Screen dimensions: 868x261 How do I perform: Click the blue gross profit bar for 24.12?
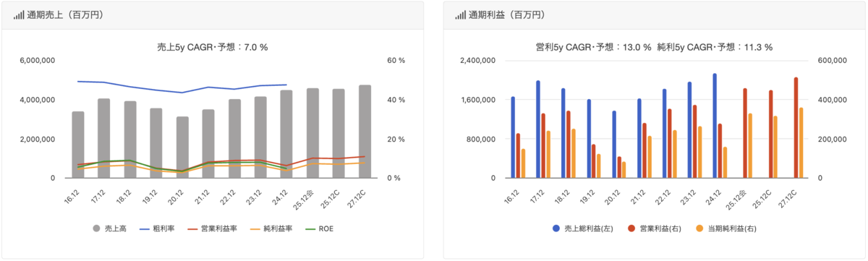click(x=715, y=126)
